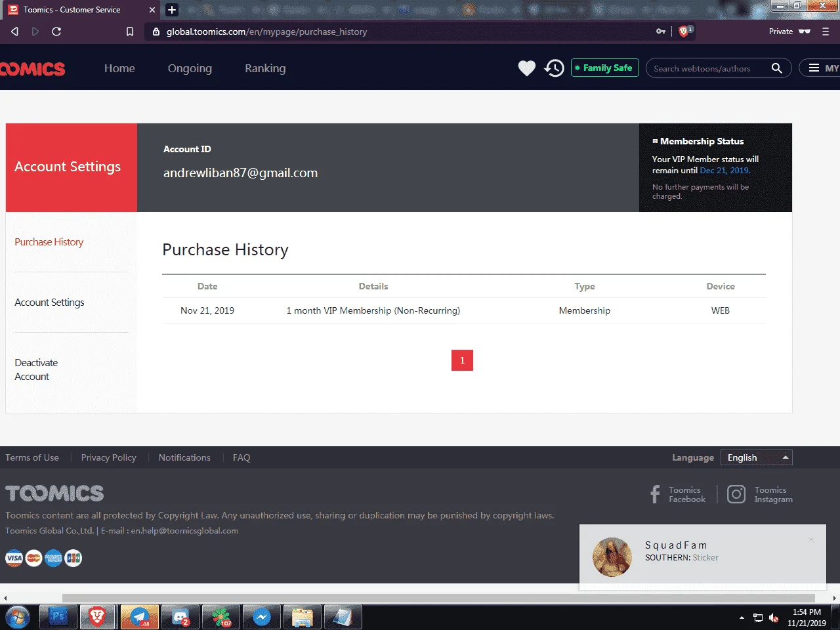Click the muted volume tray icon
This screenshot has height=630, width=840.
point(774,618)
